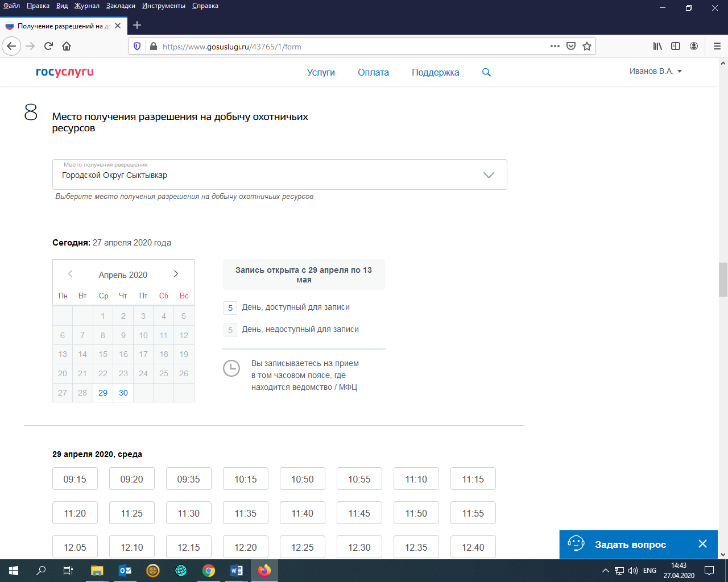Open the Иванов В.А. user menu

tap(655, 72)
